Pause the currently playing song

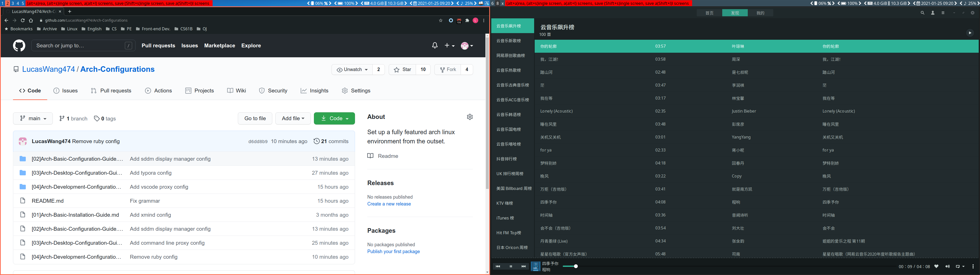510,266
